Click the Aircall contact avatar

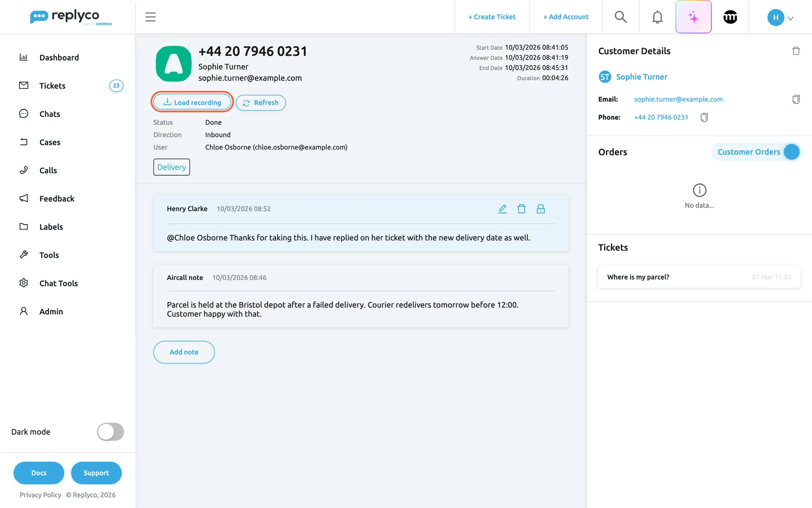coord(174,64)
